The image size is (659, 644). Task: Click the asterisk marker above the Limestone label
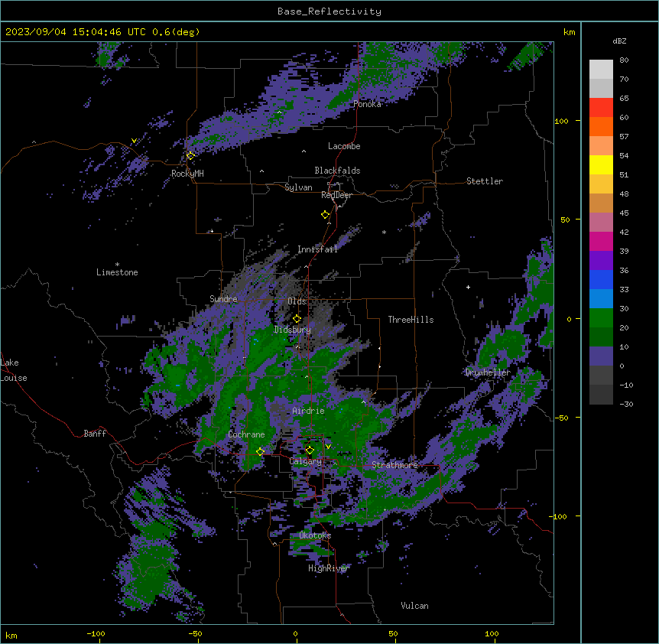coord(117,265)
